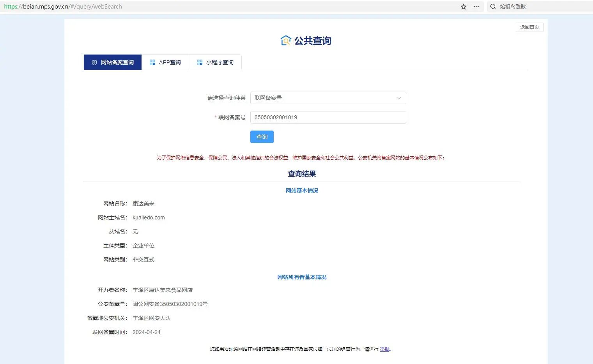593x364 pixels.
Task: Open the 联网备案号 query type dropdown
Action: pyautogui.click(x=328, y=98)
